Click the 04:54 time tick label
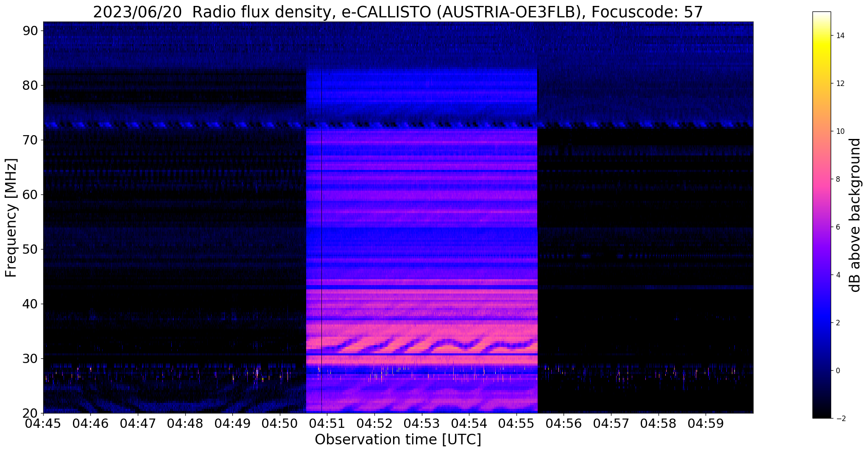Image resolution: width=868 pixels, height=452 pixels. pos(469,423)
